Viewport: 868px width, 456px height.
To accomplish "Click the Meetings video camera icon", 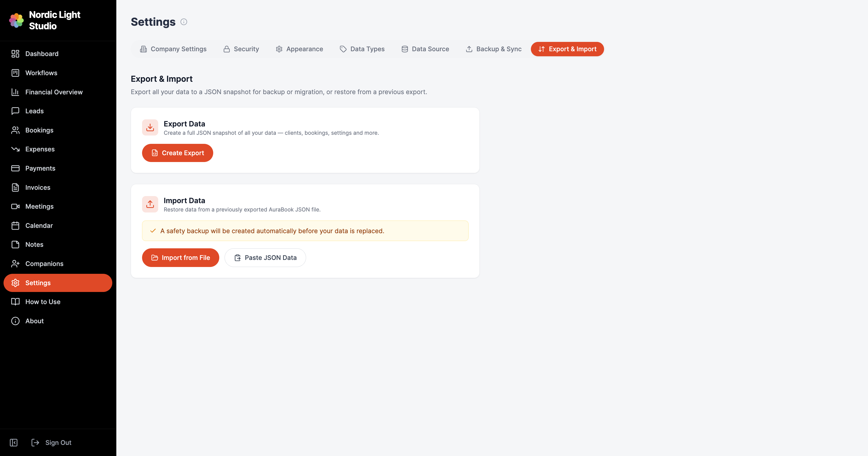I will coord(15,206).
